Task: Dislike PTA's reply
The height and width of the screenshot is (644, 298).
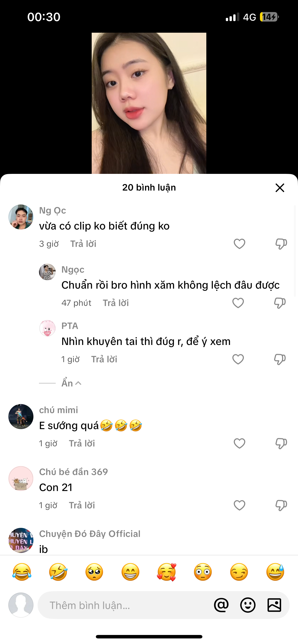Action: [x=280, y=360]
